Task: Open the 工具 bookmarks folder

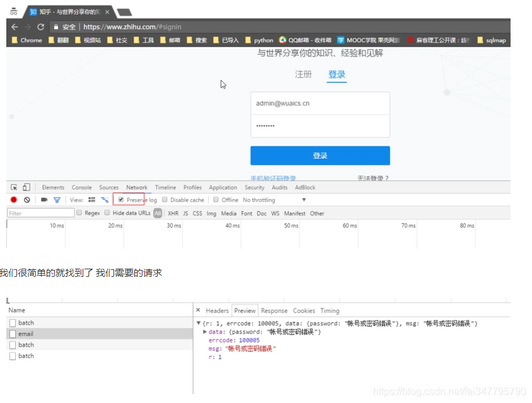Action: 144,40
